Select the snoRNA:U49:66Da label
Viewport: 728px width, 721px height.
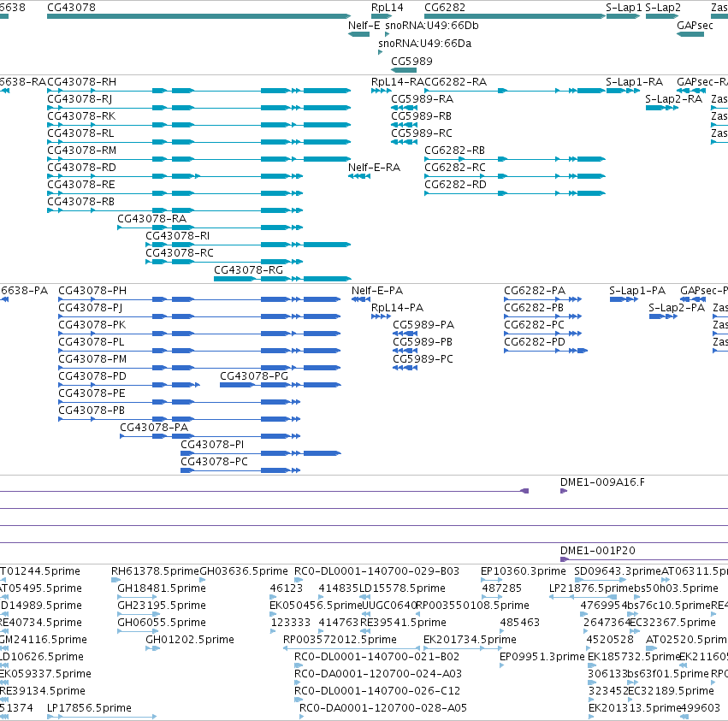(x=425, y=44)
